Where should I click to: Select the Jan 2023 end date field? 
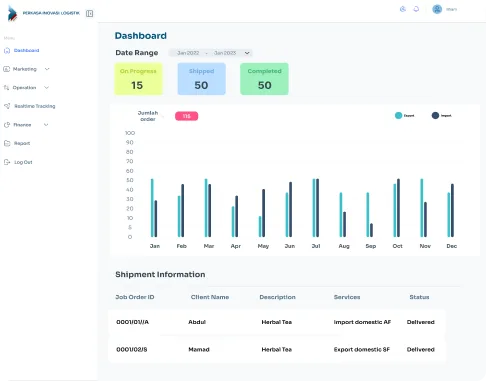(x=225, y=53)
